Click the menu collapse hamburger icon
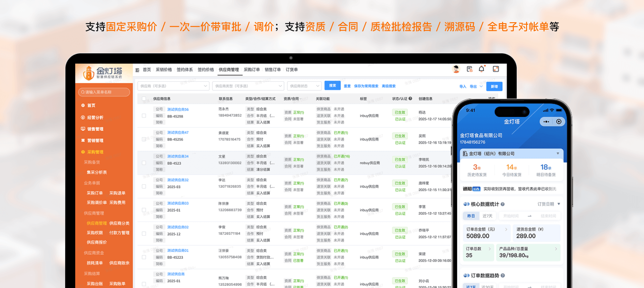644x288 pixels. click(x=137, y=70)
